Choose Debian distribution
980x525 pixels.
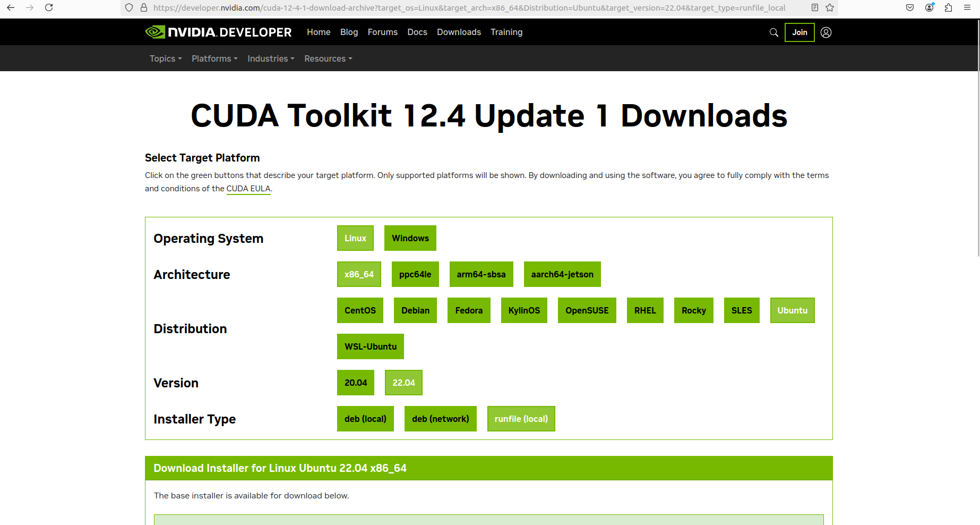415,310
